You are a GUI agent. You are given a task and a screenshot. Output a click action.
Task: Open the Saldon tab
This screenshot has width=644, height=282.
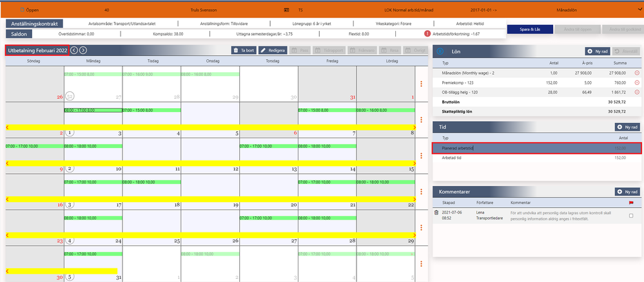pyautogui.click(x=19, y=33)
